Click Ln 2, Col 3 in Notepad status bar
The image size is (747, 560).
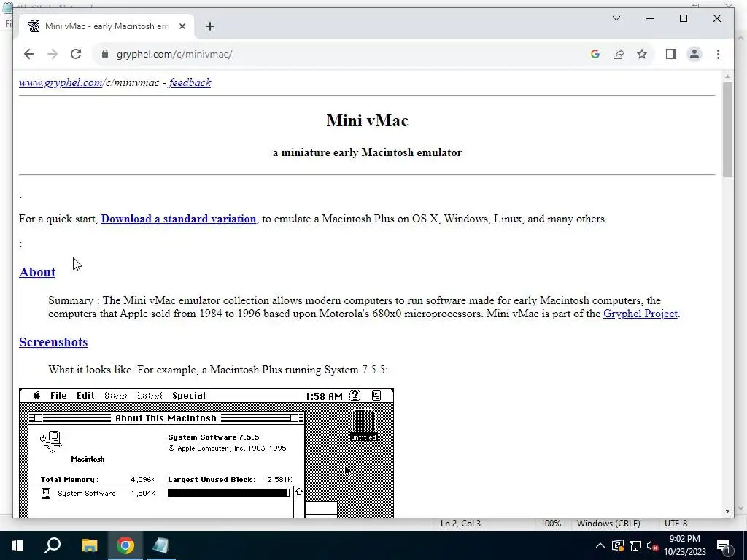[x=461, y=524]
